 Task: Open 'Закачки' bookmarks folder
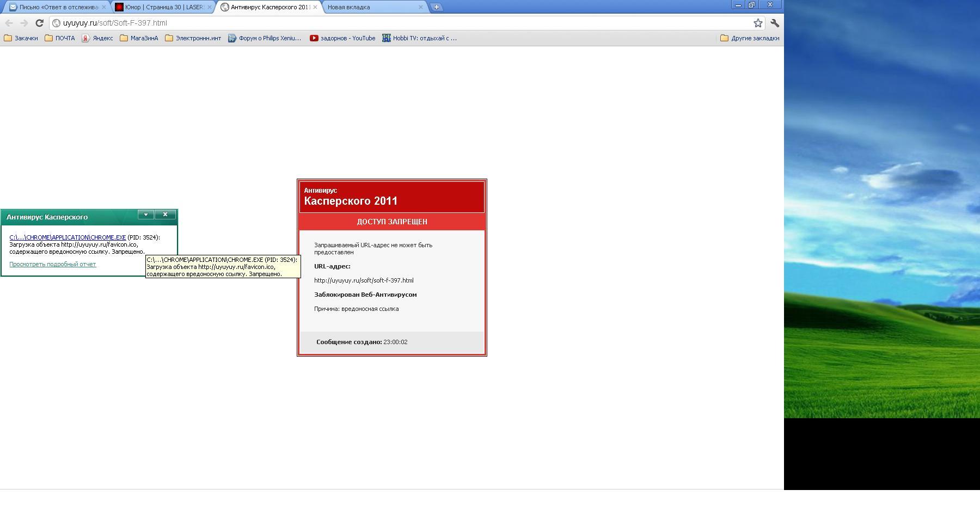[21, 38]
